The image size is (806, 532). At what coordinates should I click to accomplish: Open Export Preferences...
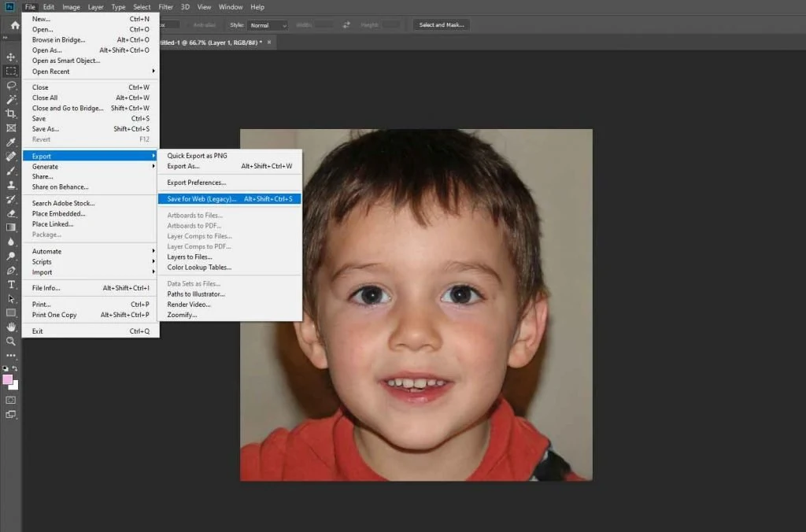(230, 183)
